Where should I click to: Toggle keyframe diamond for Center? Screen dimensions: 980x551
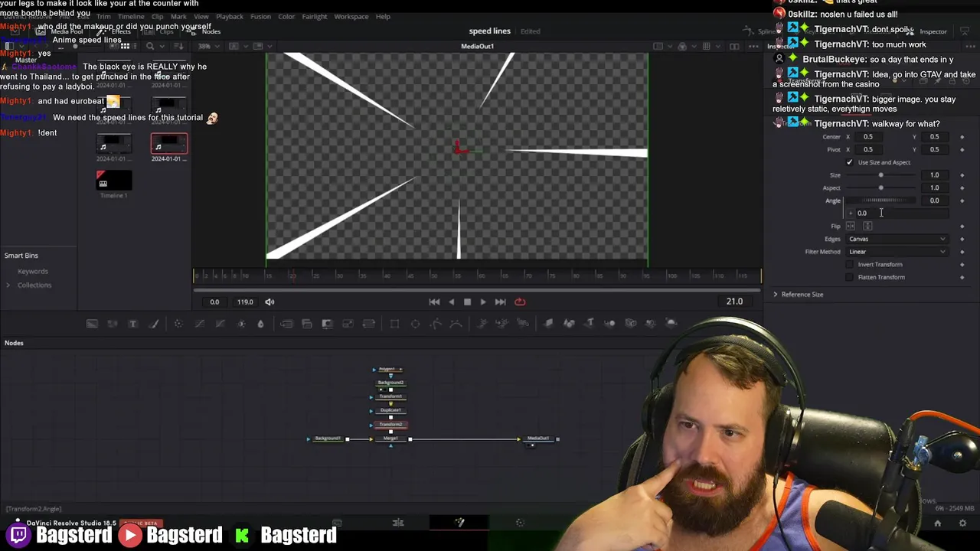[x=962, y=137]
